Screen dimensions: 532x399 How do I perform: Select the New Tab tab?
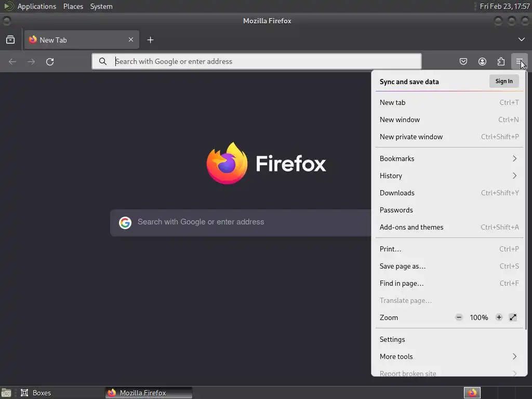pyautogui.click(x=82, y=39)
